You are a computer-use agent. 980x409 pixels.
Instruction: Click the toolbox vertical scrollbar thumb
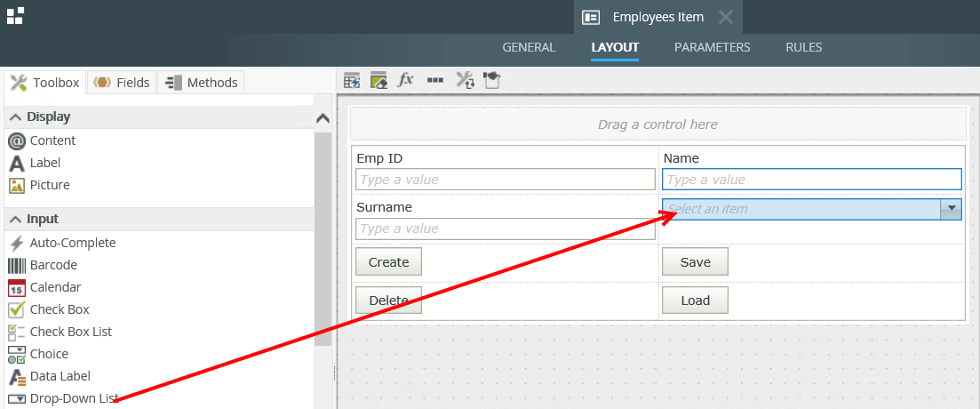tap(323, 238)
